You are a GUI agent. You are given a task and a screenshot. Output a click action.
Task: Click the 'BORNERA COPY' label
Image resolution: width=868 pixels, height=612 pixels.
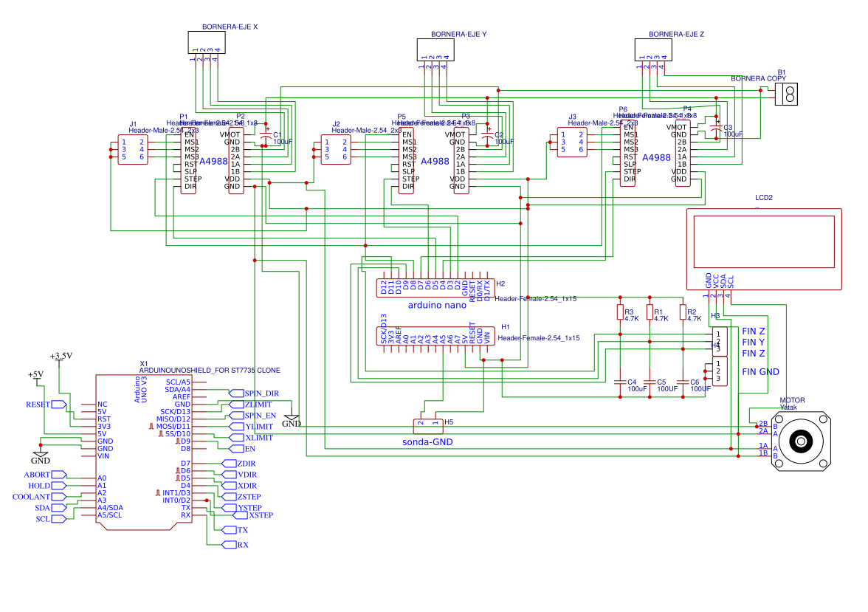coord(759,79)
